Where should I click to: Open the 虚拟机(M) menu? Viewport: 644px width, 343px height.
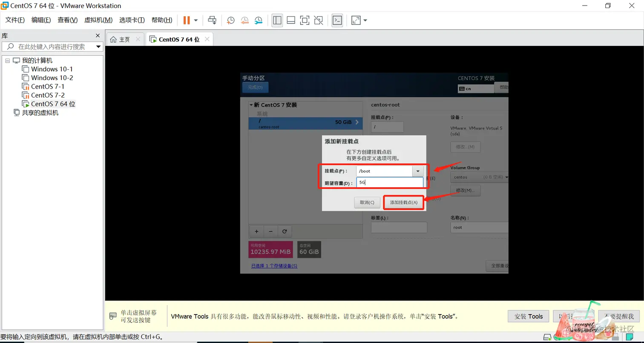pos(98,20)
